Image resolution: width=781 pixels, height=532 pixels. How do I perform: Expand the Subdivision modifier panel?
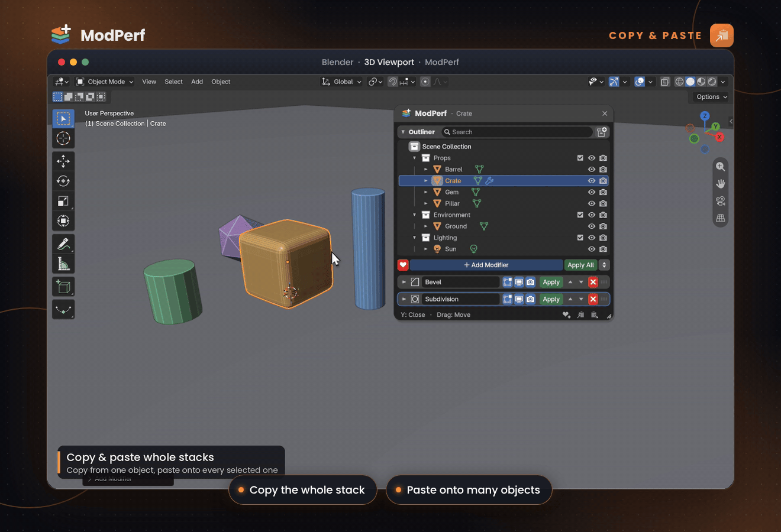[404, 299]
